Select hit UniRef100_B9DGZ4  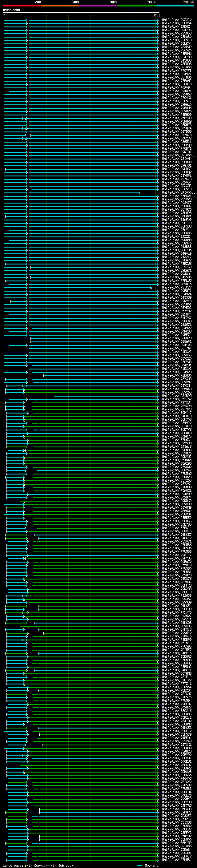tap(177, 26)
